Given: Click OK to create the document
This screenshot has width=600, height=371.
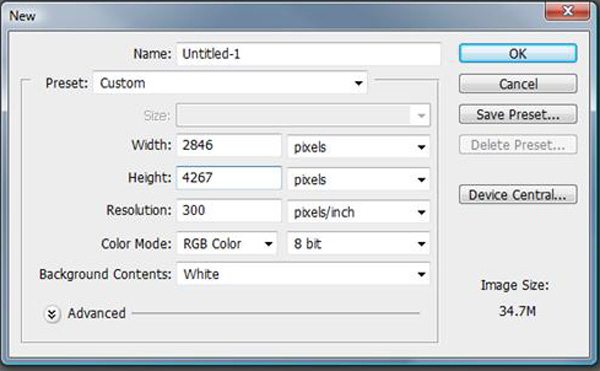Looking at the screenshot, I should (518, 54).
